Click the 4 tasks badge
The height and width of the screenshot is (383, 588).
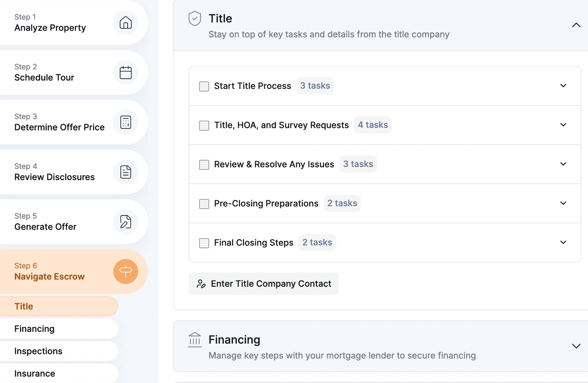[x=373, y=125]
